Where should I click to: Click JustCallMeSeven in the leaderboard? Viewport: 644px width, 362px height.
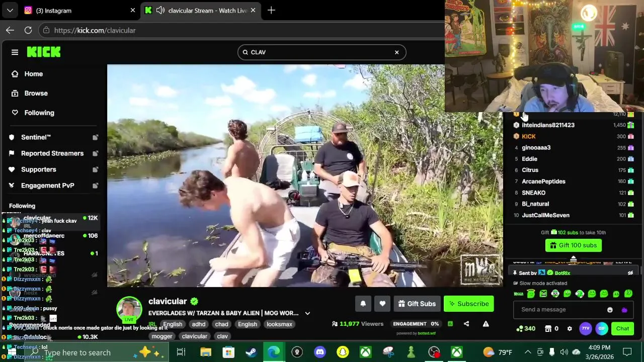545,215
